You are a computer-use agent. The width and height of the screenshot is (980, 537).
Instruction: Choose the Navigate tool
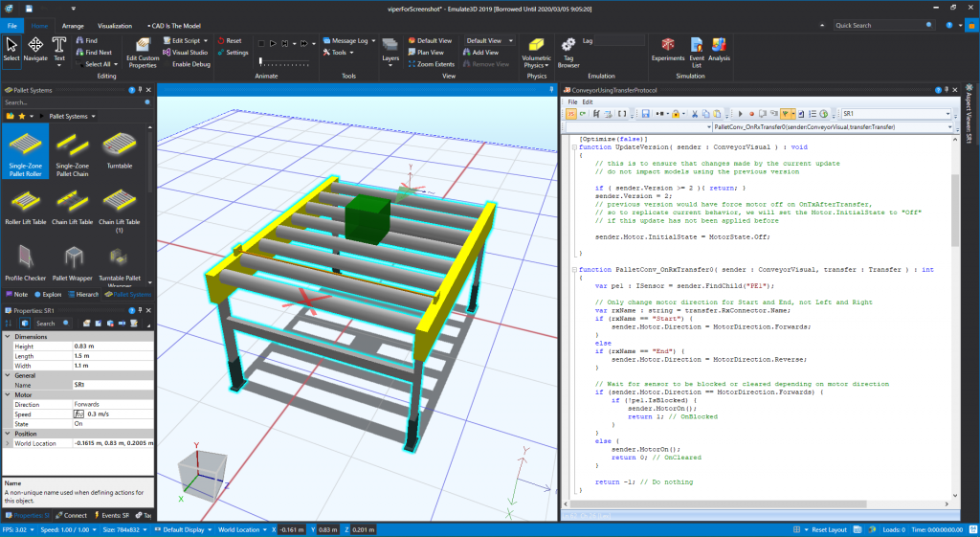(35, 50)
